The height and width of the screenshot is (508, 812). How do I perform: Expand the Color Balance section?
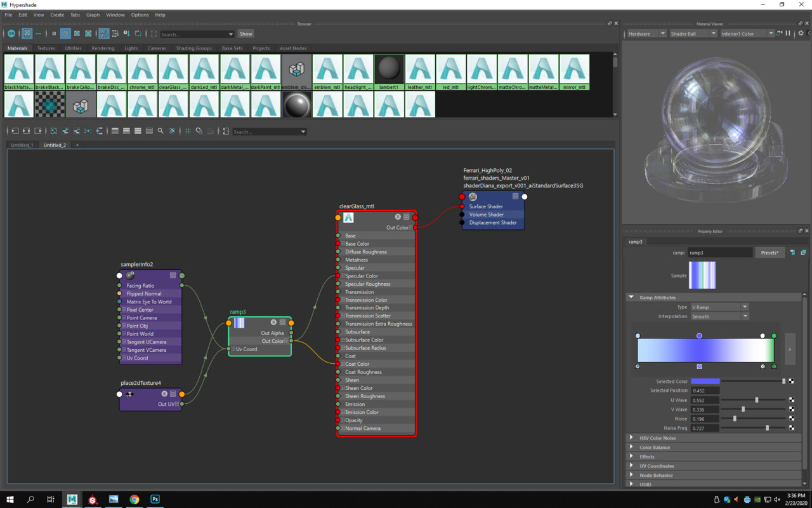pos(631,447)
